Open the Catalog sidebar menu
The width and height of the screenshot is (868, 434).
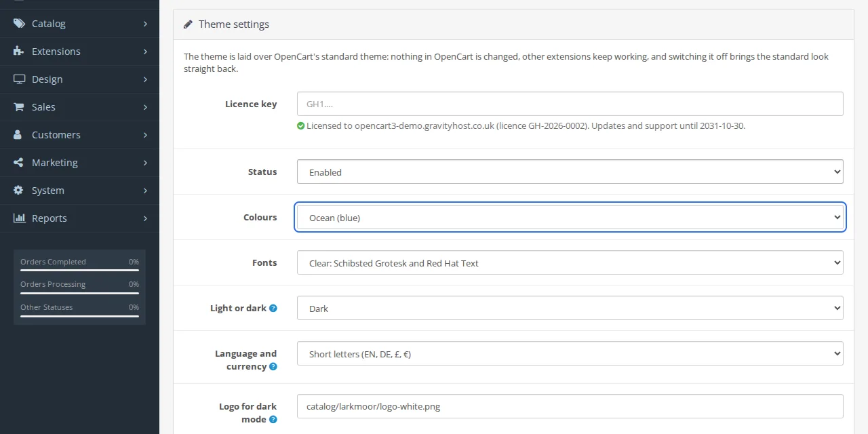[79, 24]
